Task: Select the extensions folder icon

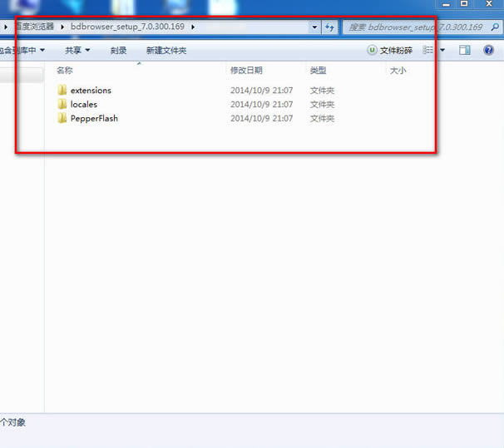Action: click(62, 91)
